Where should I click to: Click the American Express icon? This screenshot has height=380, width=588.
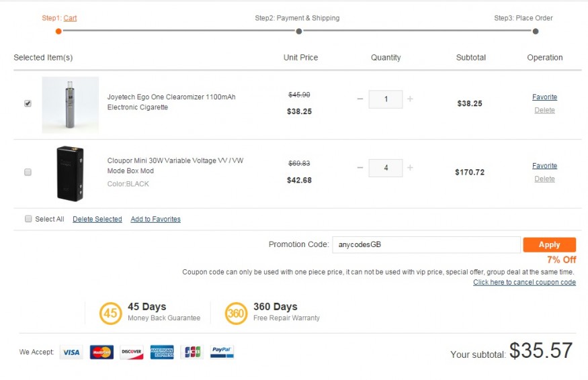tap(162, 352)
